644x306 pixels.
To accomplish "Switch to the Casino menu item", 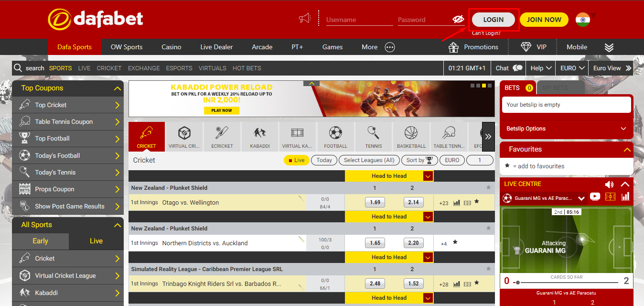I will 171,47.
